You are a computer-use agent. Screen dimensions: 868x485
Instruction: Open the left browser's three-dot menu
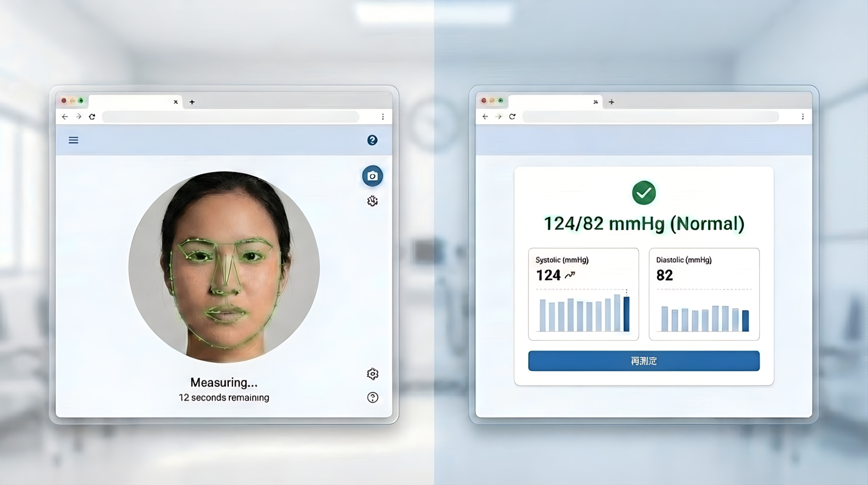[x=383, y=116]
